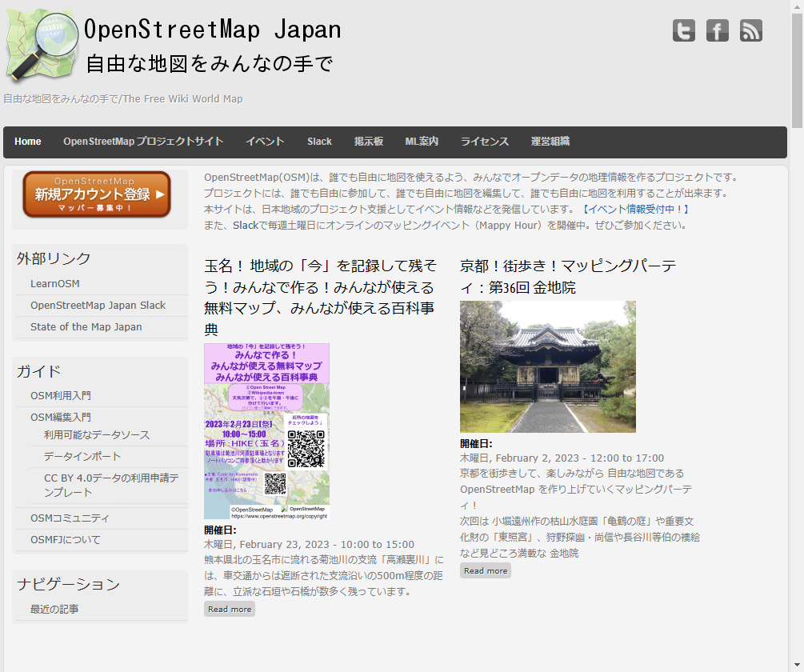Open the OpenStreetMap Japan Slack link
Viewport: 804px width, 672px height.
pos(98,305)
